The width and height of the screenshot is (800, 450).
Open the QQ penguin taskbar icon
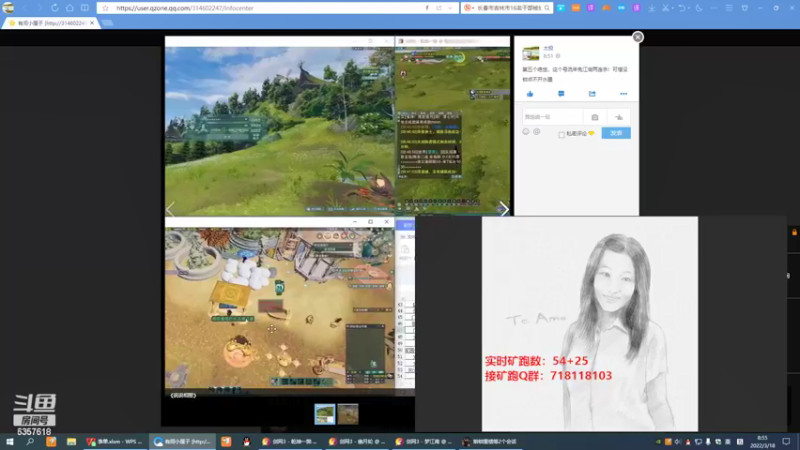coord(246,442)
